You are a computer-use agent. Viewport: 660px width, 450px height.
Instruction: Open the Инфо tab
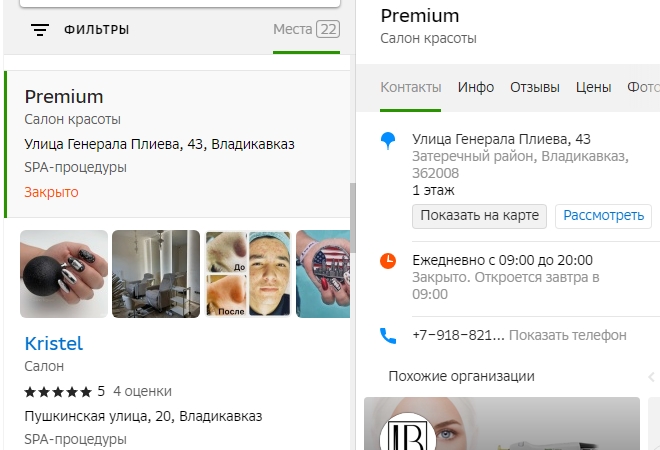[x=476, y=87]
